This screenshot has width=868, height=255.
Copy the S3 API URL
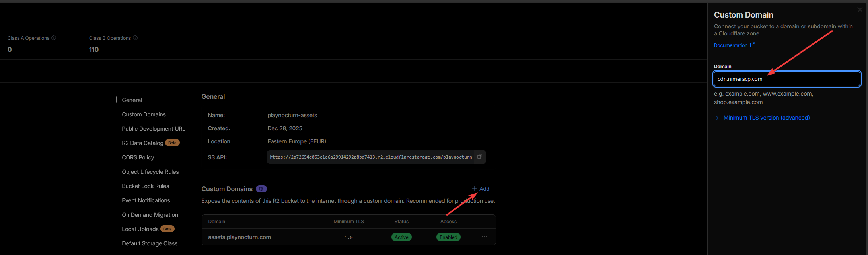tap(479, 157)
